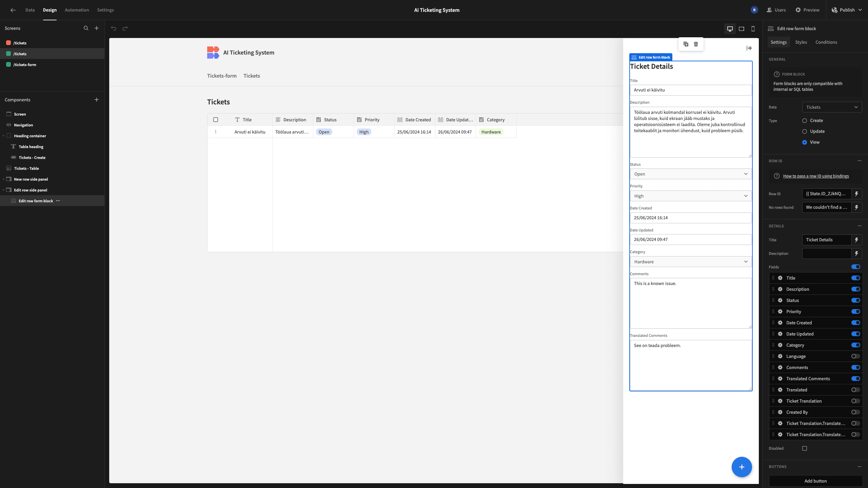Select the Update type radio button

(x=805, y=131)
